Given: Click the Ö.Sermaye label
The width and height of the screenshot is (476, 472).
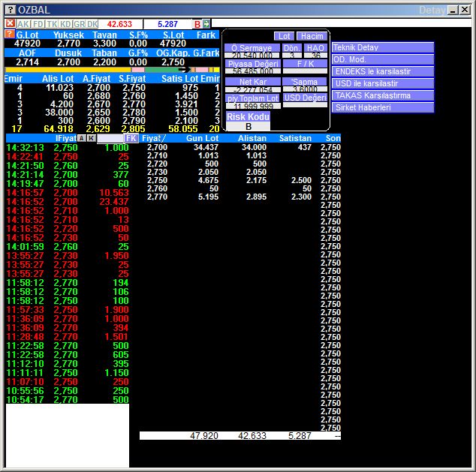Looking at the screenshot, I should (x=252, y=48).
